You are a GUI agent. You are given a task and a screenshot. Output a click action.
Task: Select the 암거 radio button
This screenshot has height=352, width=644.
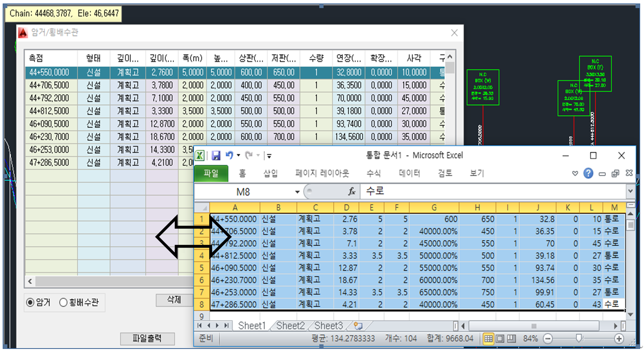[30, 302]
